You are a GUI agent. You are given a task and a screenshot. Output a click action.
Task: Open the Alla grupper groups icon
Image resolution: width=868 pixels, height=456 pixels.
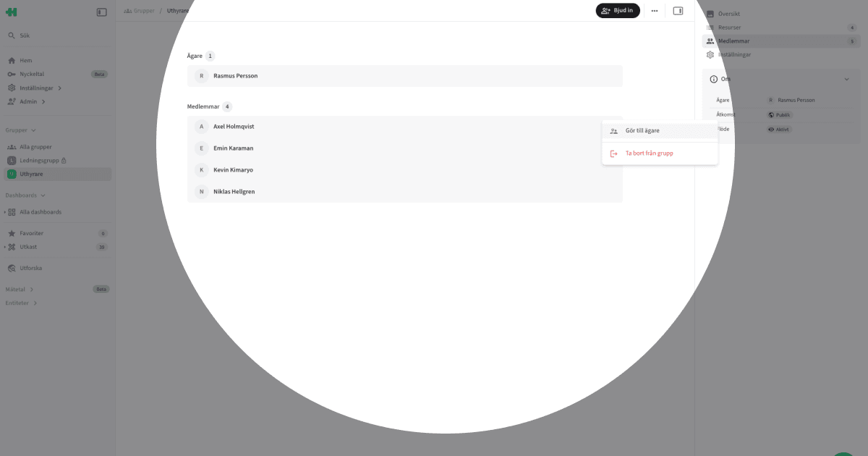click(10, 146)
